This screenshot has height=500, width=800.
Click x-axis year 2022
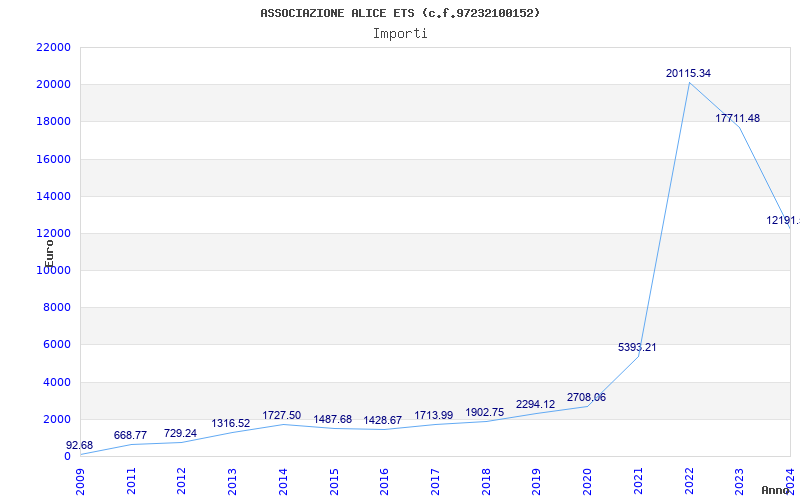[689, 482]
